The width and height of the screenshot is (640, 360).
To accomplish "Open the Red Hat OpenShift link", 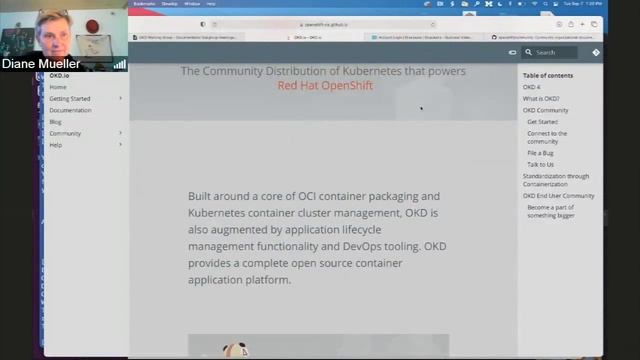I will (325, 85).
